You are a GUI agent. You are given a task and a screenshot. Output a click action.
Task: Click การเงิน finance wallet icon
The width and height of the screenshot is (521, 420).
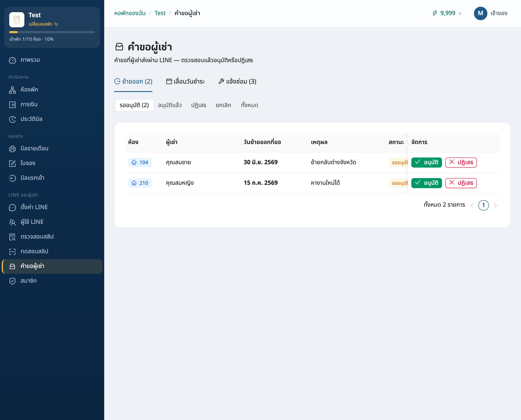12,105
